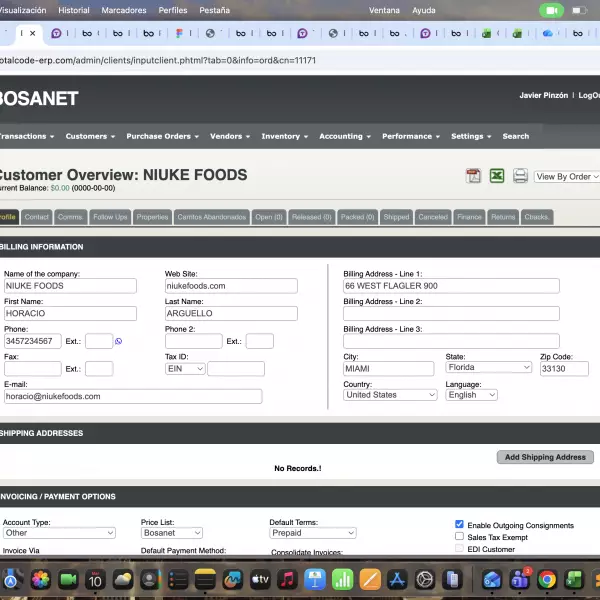Viewport: 600px width, 600px height.
Task: Open Pages from the dock
Action: (x=370, y=580)
